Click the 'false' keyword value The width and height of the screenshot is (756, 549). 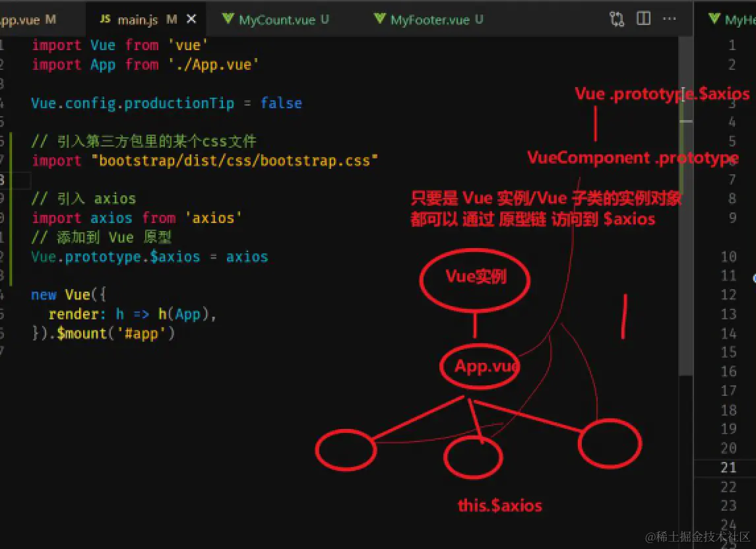click(281, 103)
